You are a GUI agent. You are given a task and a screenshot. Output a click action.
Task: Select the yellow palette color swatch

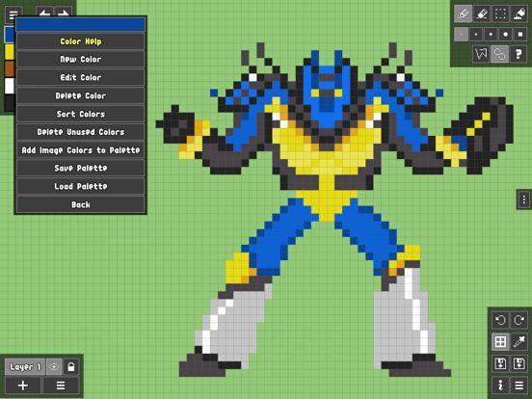coord(10,52)
